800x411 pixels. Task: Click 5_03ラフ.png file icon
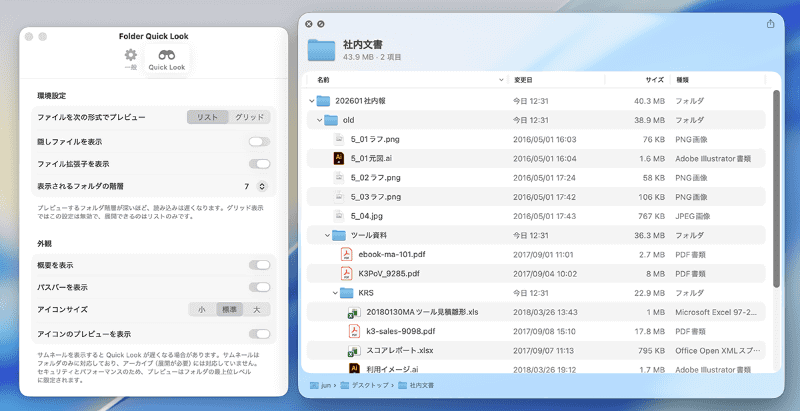pos(339,197)
